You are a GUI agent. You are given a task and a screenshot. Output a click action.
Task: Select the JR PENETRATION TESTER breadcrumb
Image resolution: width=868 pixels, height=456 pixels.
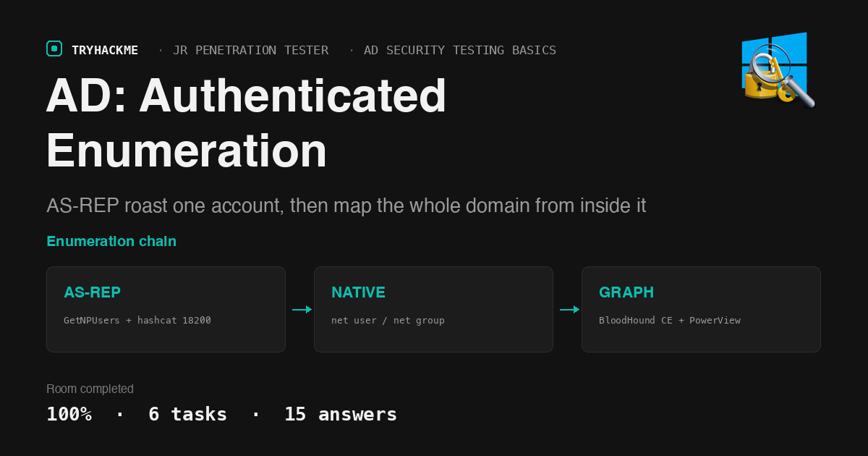tap(250, 50)
